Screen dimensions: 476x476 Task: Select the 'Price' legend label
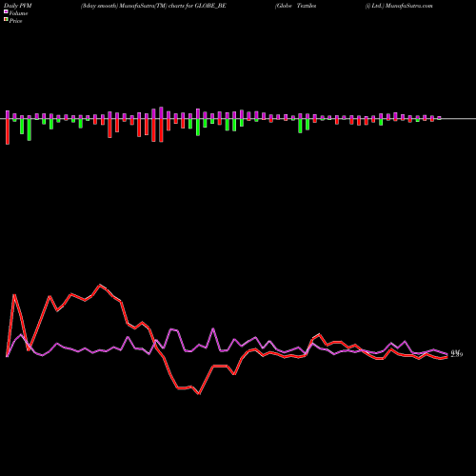pyautogui.click(x=15, y=21)
